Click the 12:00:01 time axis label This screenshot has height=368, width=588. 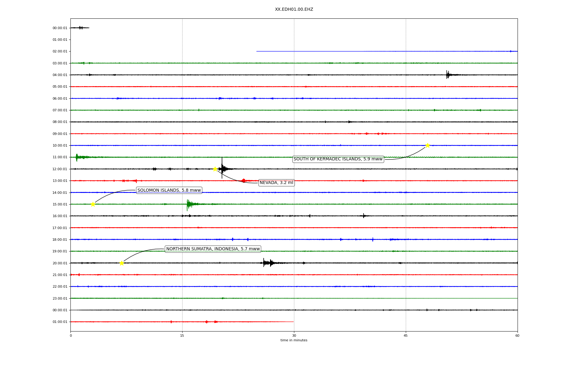pyautogui.click(x=60, y=169)
